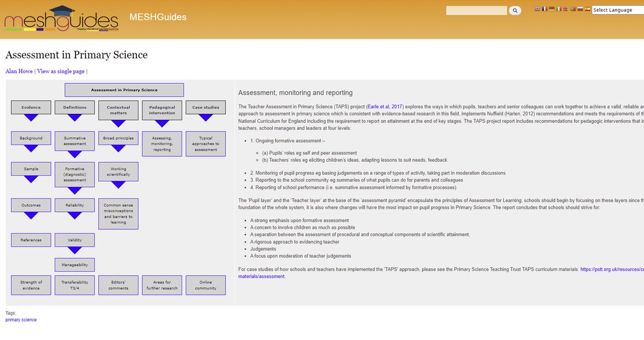Select the Assessment in Primary Science top node

pyautogui.click(x=125, y=90)
